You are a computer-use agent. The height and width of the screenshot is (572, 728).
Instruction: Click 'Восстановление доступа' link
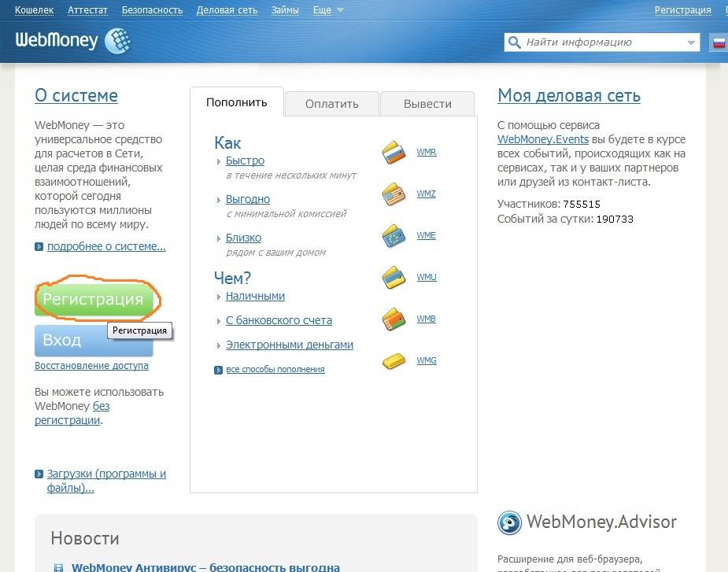click(x=91, y=366)
